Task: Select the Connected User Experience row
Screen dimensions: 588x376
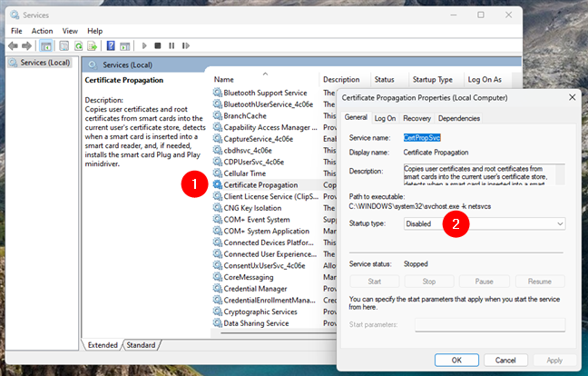Action: [270, 254]
